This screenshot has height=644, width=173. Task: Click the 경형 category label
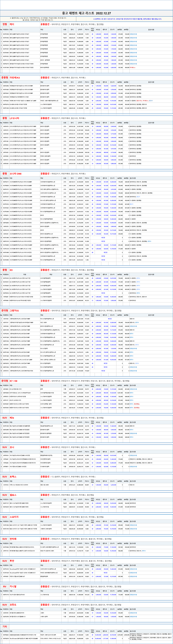5,24
